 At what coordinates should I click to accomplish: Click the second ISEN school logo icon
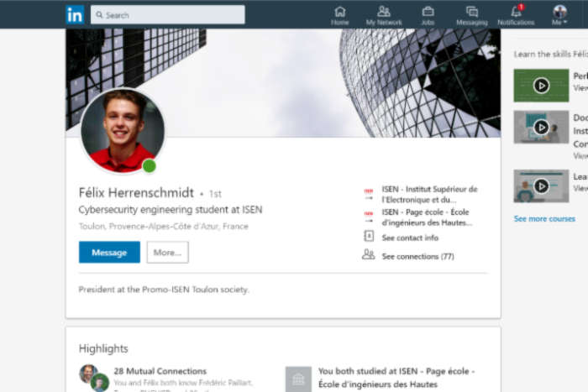[369, 217]
